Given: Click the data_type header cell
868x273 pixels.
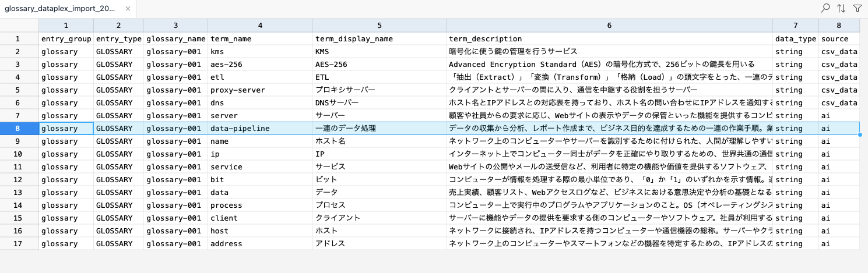Looking at the screenshot, I should point(796,39).
